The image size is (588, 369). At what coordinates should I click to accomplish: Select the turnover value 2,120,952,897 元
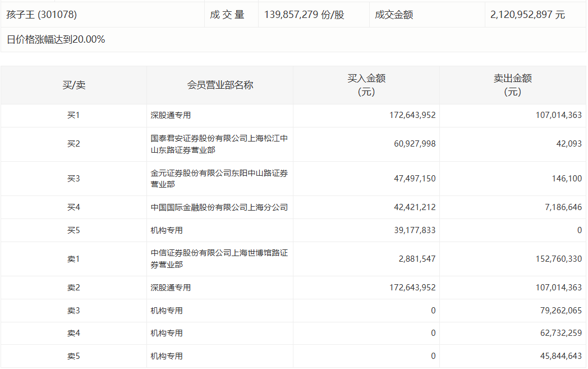[x=527, y=15]
